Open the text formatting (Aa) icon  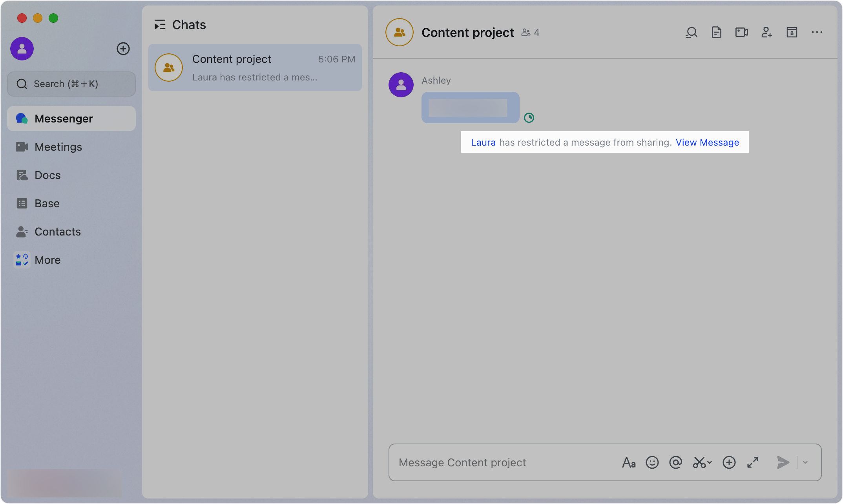click(x=629, y=462)
